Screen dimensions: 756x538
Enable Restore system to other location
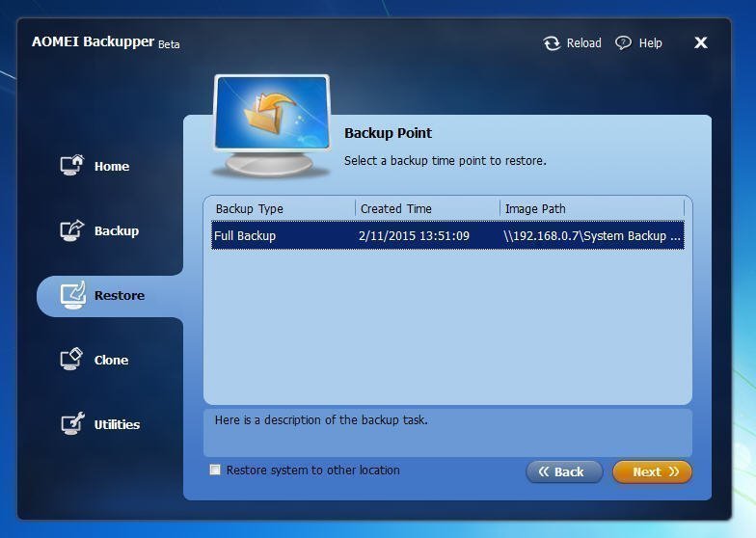(215, 470)
